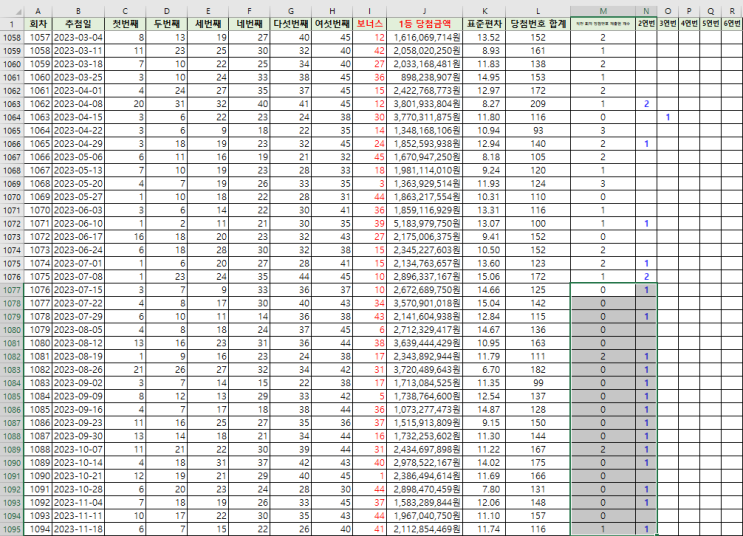Click the blue 3연번 value in the 2023-04-15 row
The width and height of the screenshot is (743, 536).
(x=668, y=117)
